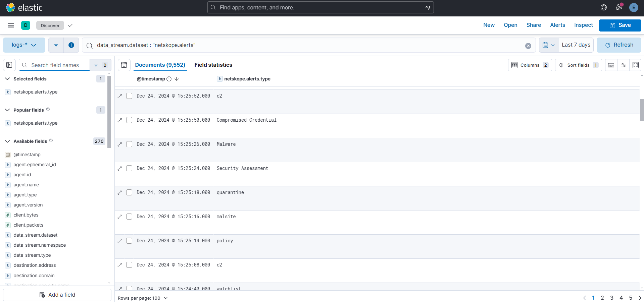Screen dimensions: 644x302
Task: Open the user avatar E menu
Action: [x=634, y=7]
